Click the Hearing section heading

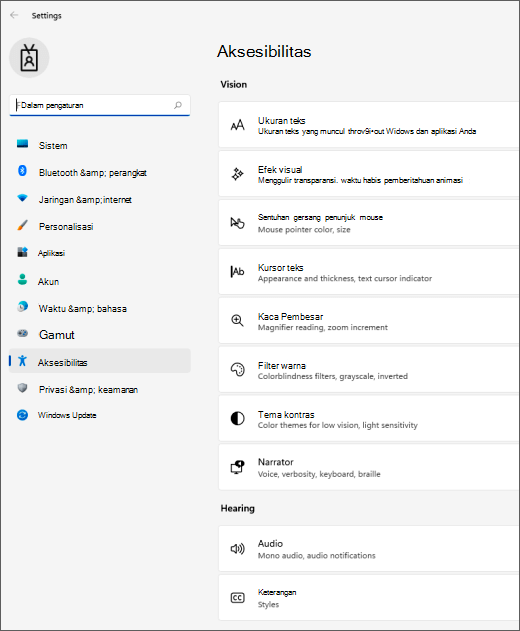237,508
